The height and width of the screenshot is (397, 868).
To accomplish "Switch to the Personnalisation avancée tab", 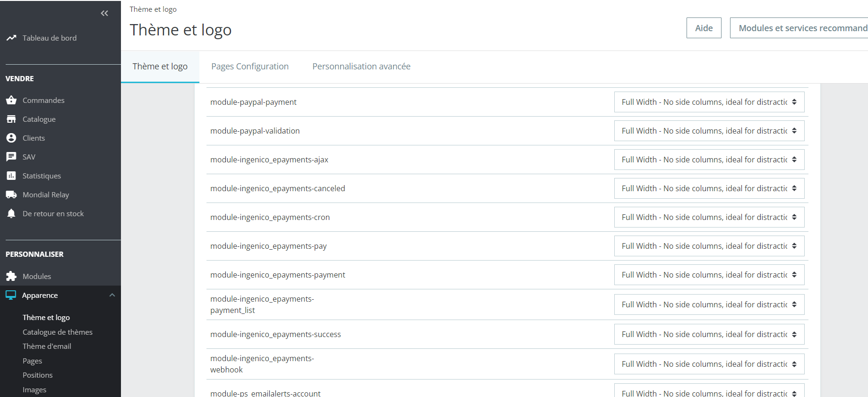I will point(361,67).
